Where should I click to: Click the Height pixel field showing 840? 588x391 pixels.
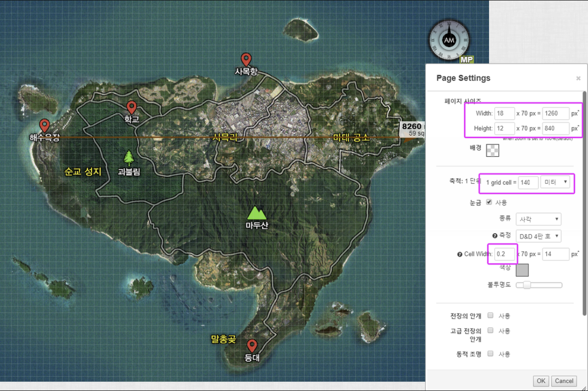556,129
